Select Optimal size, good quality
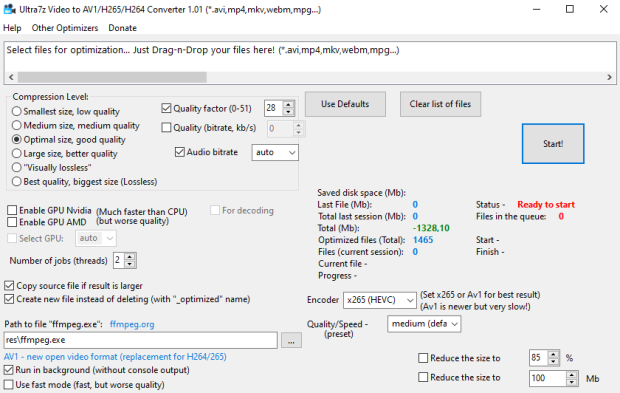Image resolution: width=620 pixels, height=393 pixels. click(69, 140)
